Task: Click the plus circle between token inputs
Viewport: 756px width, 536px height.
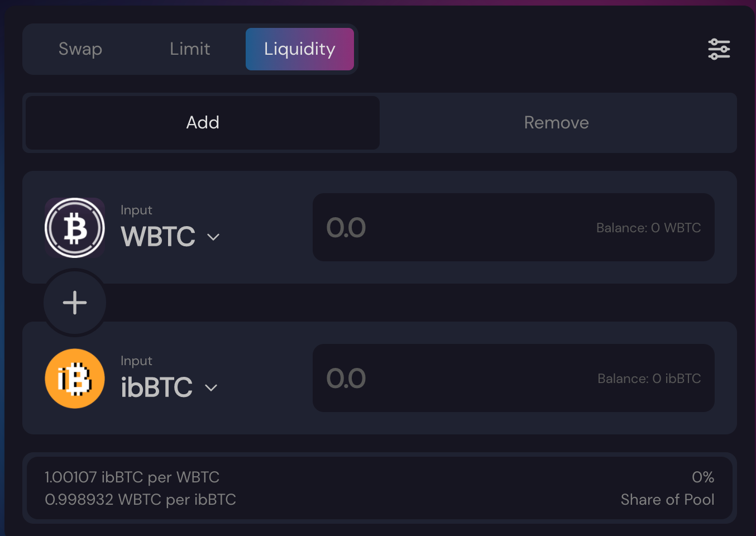Action: coord(75,303)
